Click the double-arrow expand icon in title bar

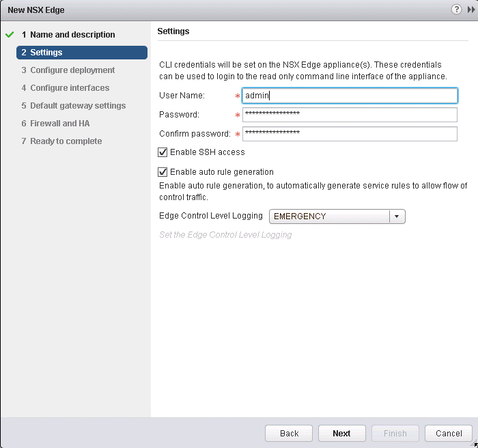470,10
